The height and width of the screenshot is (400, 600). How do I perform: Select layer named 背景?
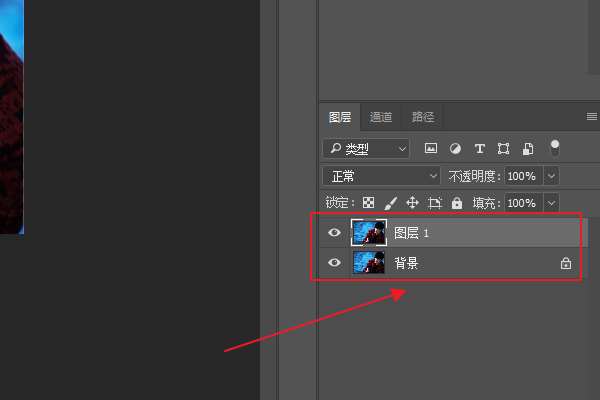406,263
